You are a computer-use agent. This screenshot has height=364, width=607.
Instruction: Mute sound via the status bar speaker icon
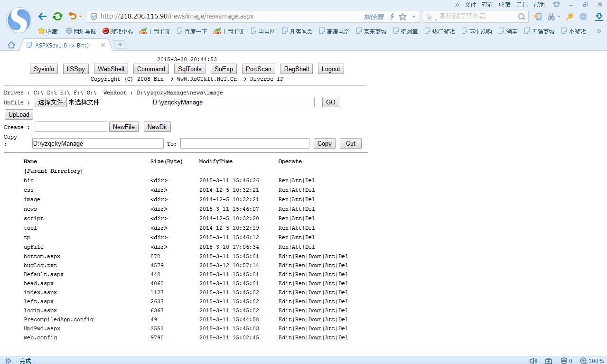coord(533,361)
